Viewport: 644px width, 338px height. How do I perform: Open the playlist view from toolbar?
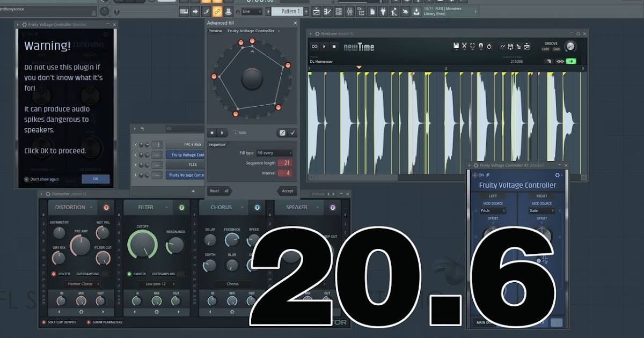(317, 11)
